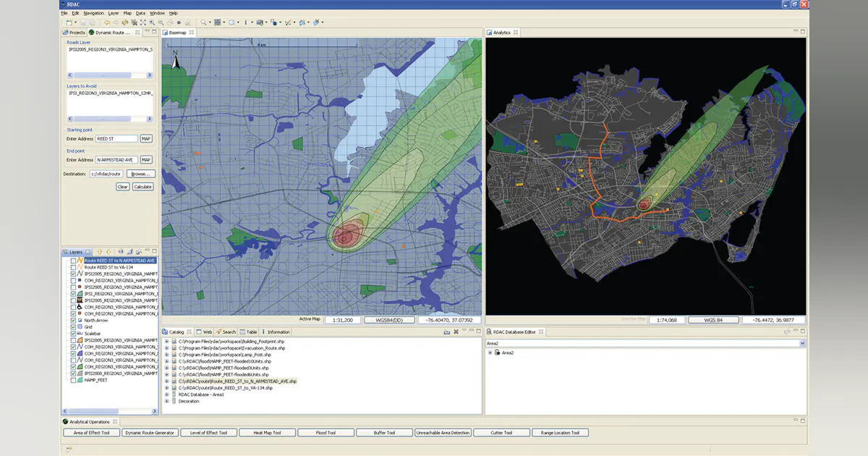868x456 pixels.
Task: Select the grid Pan tool icon in toolbar
Action: pos(217,22)
